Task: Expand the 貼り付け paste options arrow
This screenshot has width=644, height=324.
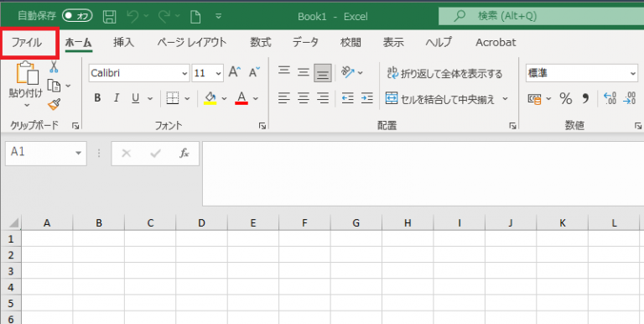Action: [x=27, y=105]
